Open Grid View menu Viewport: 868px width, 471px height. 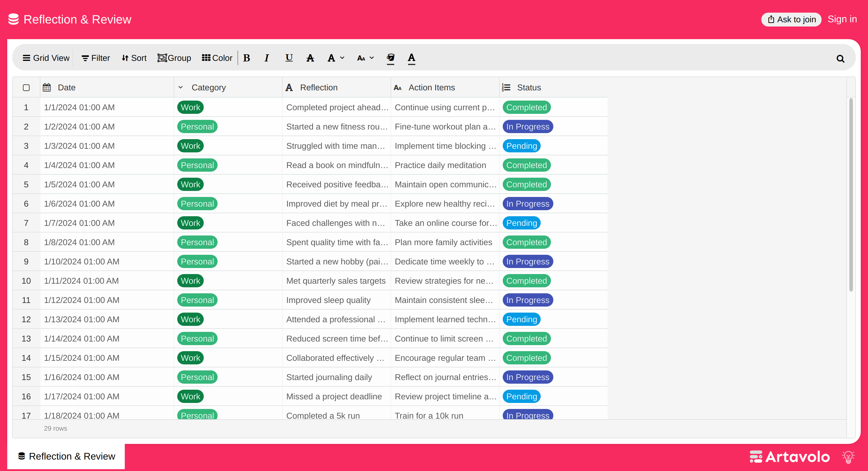pos(46,58)
